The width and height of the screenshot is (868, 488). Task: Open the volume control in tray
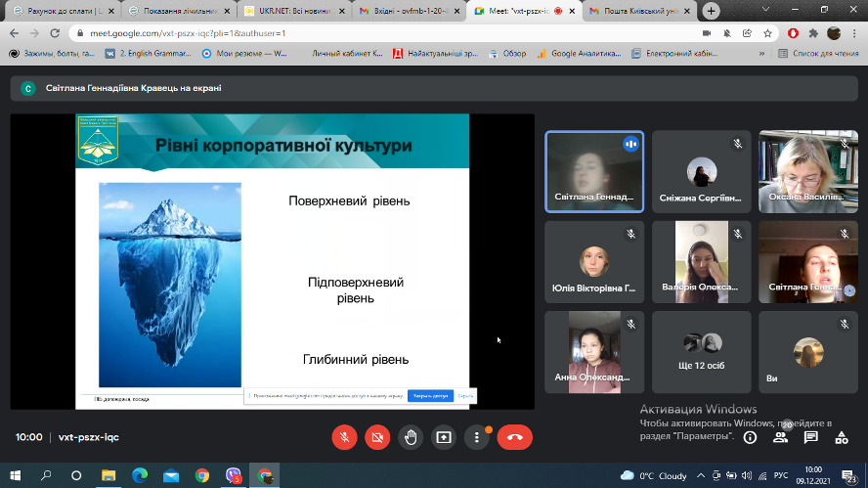tap(747, 476)
